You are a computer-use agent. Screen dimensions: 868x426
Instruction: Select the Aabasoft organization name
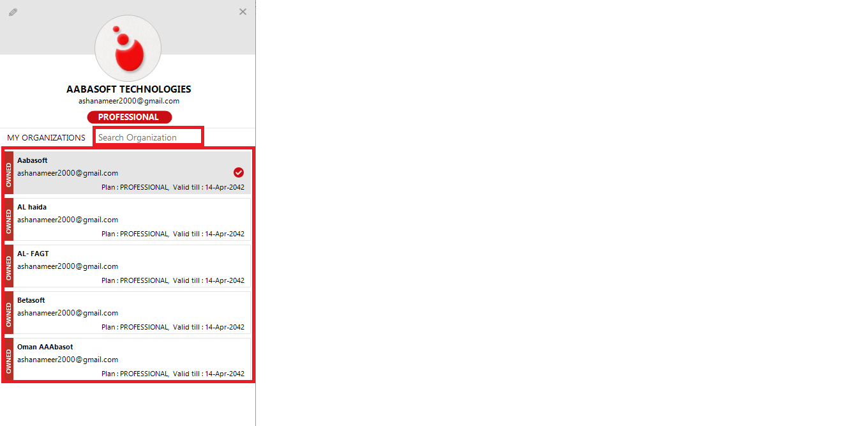33,160
